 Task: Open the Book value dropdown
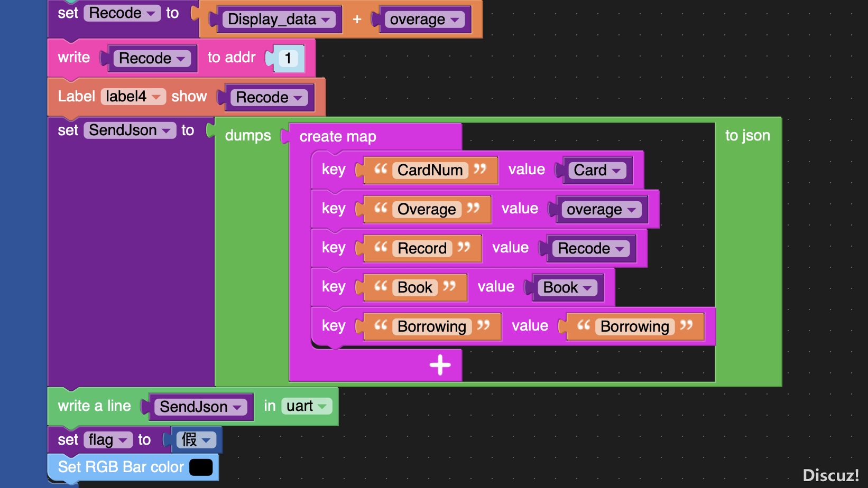[x=567, y=287]
